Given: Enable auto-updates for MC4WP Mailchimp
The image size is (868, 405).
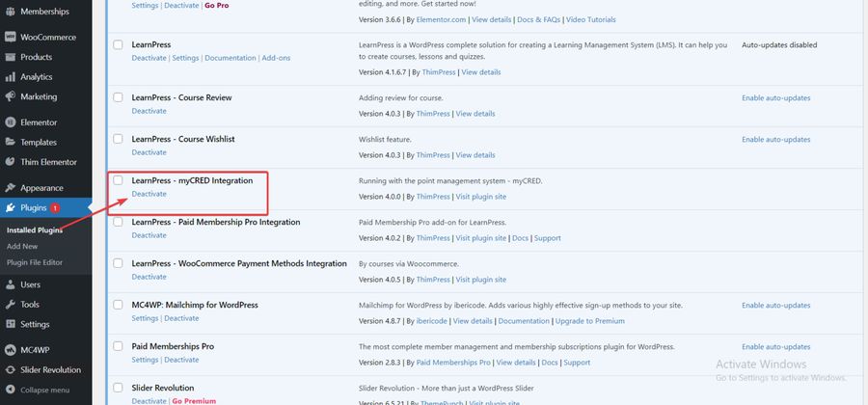Looking at the screenshot, I should (775, 306).
